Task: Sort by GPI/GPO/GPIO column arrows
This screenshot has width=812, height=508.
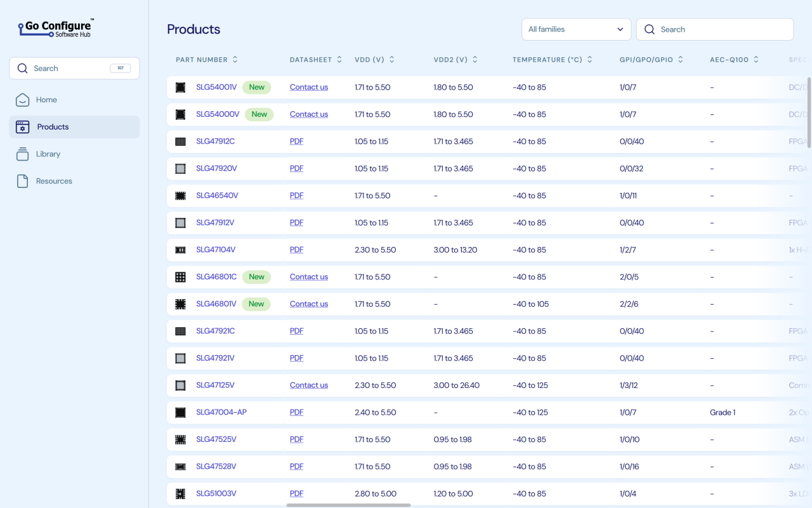Action: point(681,60)
